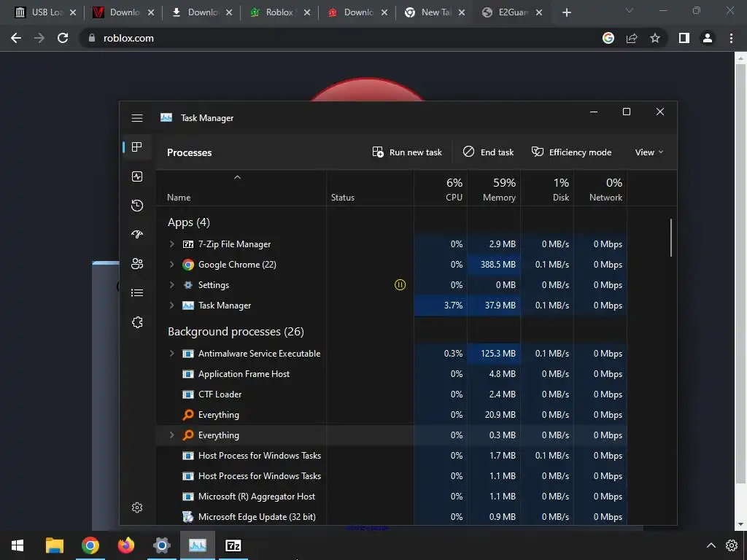Open Users page in Task Manager sidebar
The width and height of the screenshot is (747, 560).
tap(136, 264)
